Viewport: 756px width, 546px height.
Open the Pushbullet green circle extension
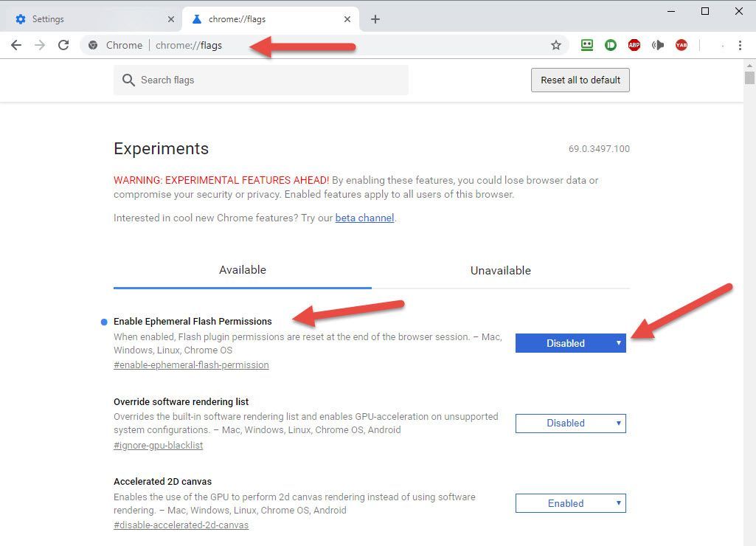[611, 45]
